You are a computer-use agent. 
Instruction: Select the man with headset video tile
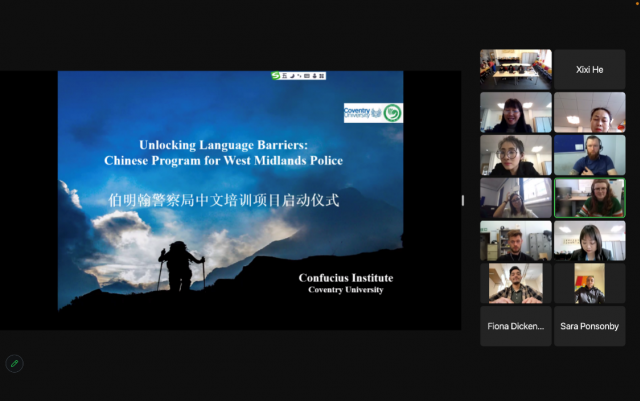(589, 155)
